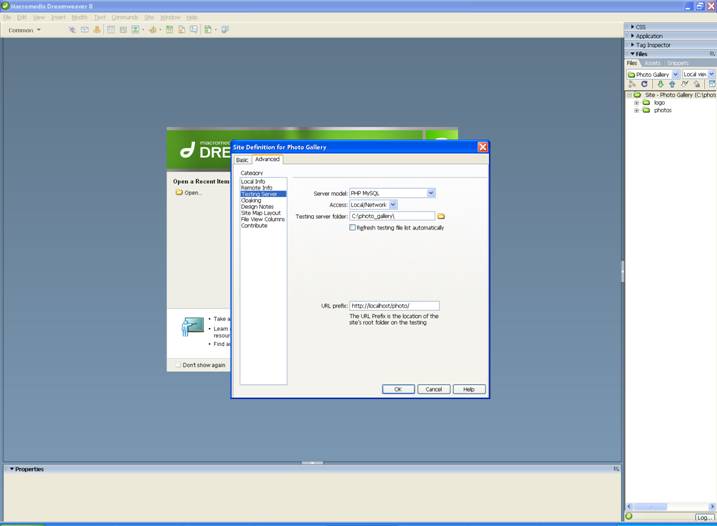
Task: Open the Window menu
Action: point(171,17)
